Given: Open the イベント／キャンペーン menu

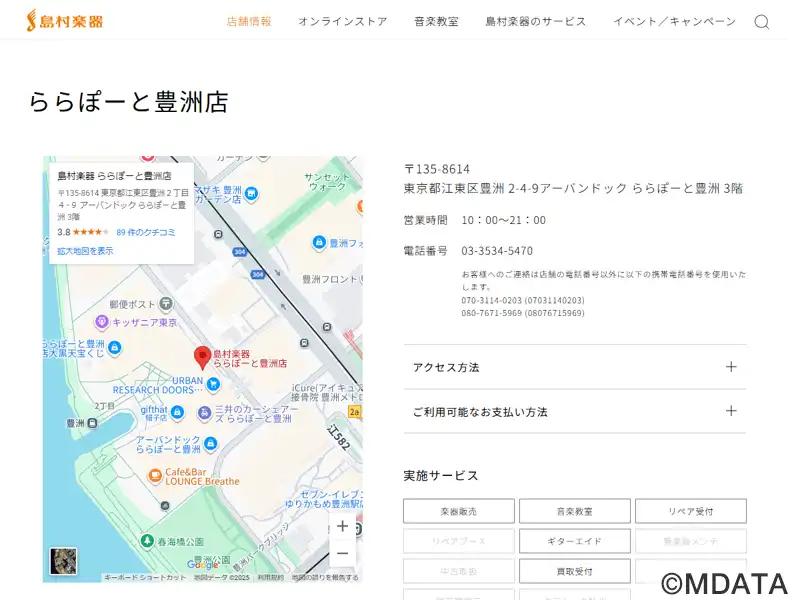Looking at the screenshot, I should pos(674,21).
